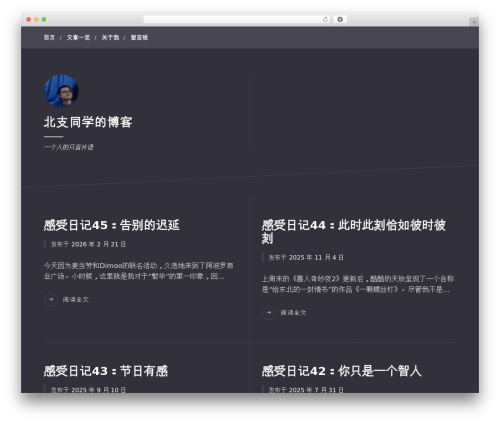Image resolution: width=500 pixels, height=423 pixels.
Task: Click the arrow icon under 感受日记44 excerpt
Action: [x=269, y=313]
